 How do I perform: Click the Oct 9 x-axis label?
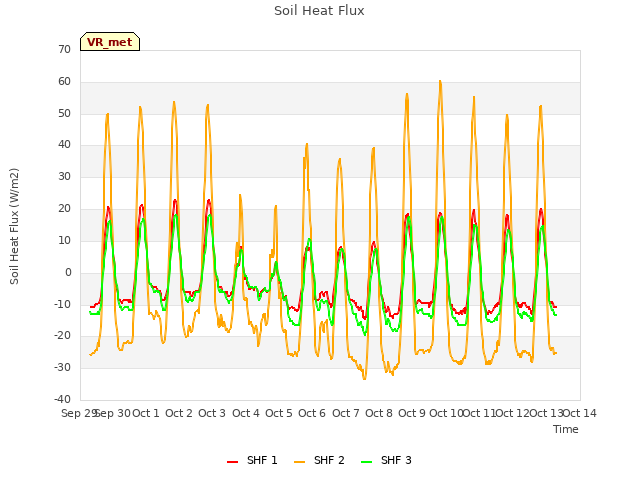412,413
